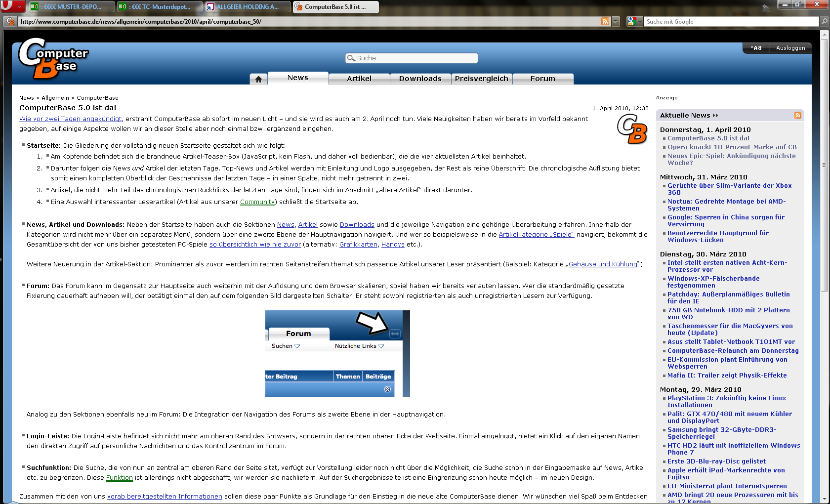Open the Gehäuse und Kühlung link
This screenshot has width=830, height=504.
click(603, 264)
